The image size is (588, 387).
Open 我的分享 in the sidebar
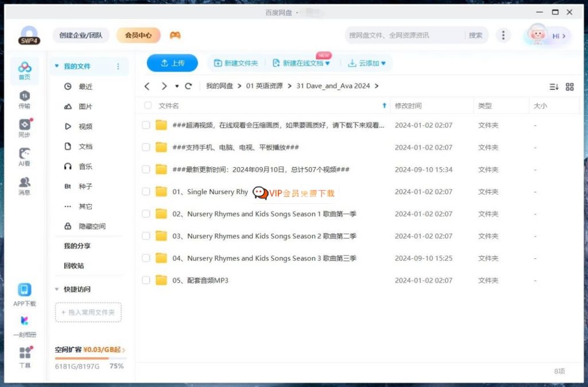click(x=78, y=246)
